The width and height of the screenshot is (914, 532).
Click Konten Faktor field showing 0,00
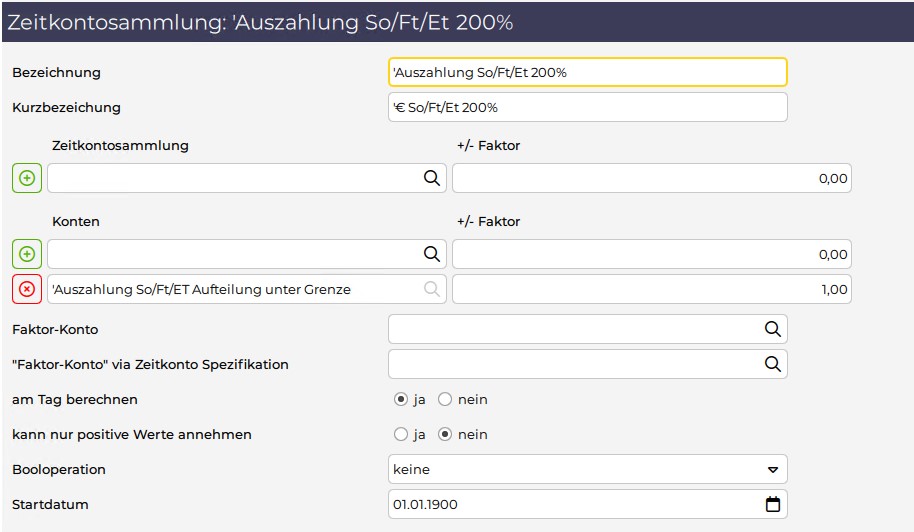coord(652,254)
